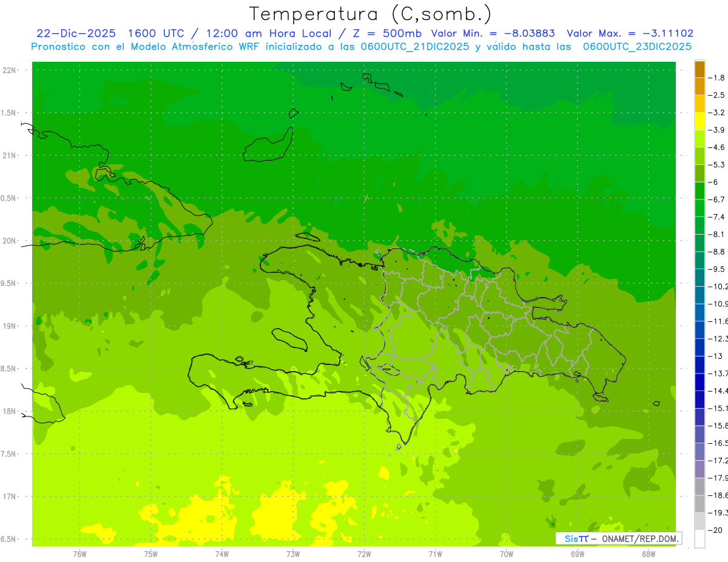Screen dimensions: 728x562
Task: Pick the yellow swatch between -3.2 and -3.9
Action: [x=699, y=121]
